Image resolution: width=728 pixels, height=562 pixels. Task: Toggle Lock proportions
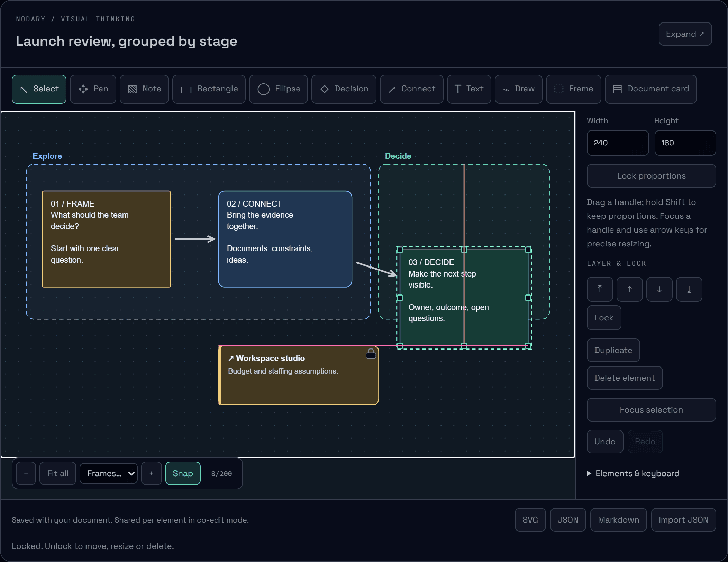(x=652, y=176)
